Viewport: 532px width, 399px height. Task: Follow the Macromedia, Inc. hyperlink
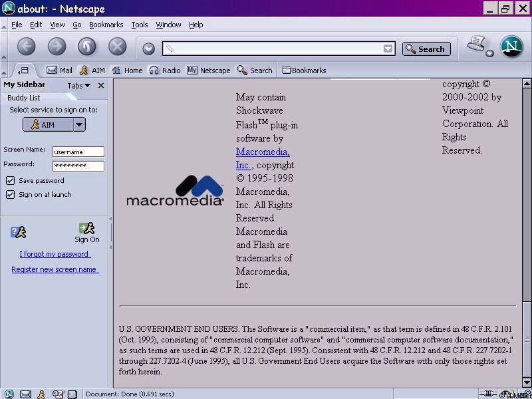click(x=263, y=158)
